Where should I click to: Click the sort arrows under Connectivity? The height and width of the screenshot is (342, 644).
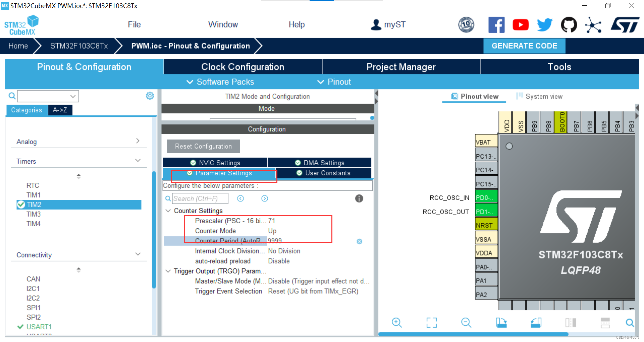pos(78,270)
